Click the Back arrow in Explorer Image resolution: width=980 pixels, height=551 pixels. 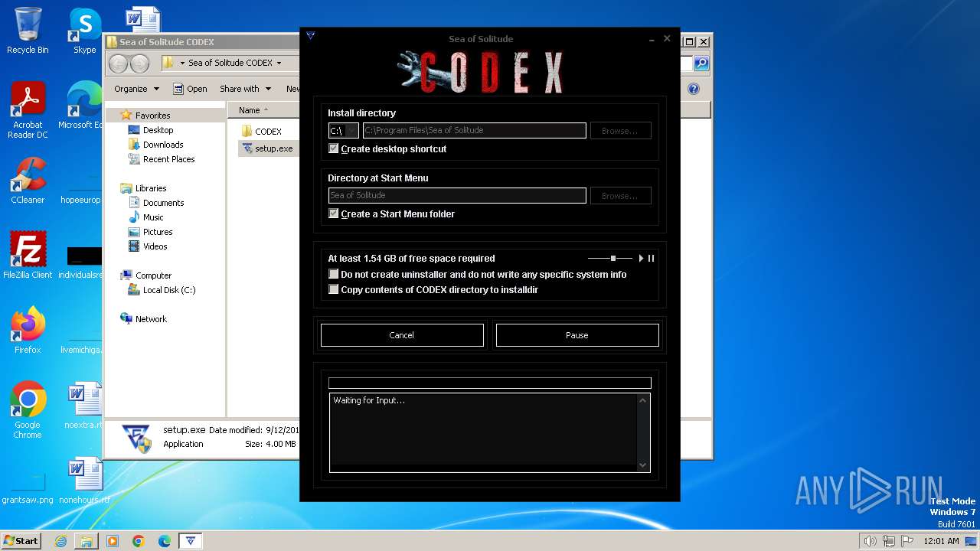(119, 63)
